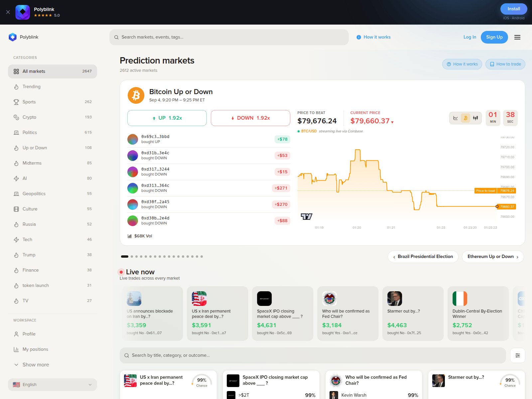
Task: Open Starmer out by market tile
Action: [x=476, y=384]
